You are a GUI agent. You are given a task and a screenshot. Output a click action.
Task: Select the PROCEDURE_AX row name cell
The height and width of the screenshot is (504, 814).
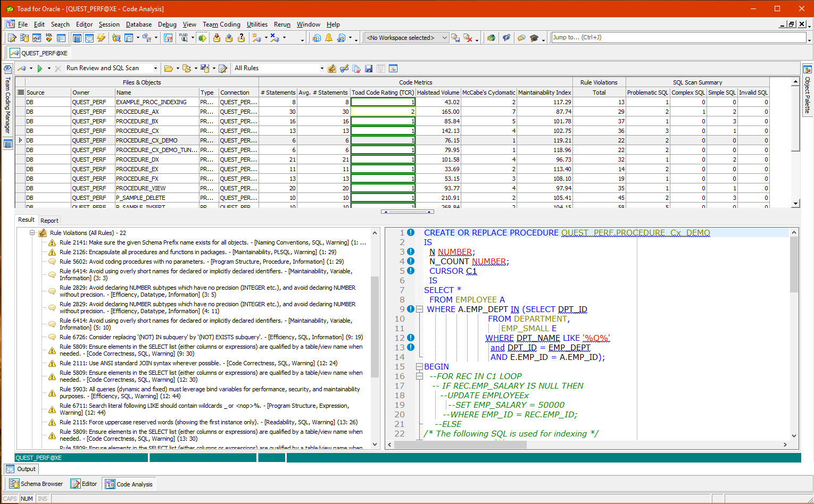(x=157, y=112)
